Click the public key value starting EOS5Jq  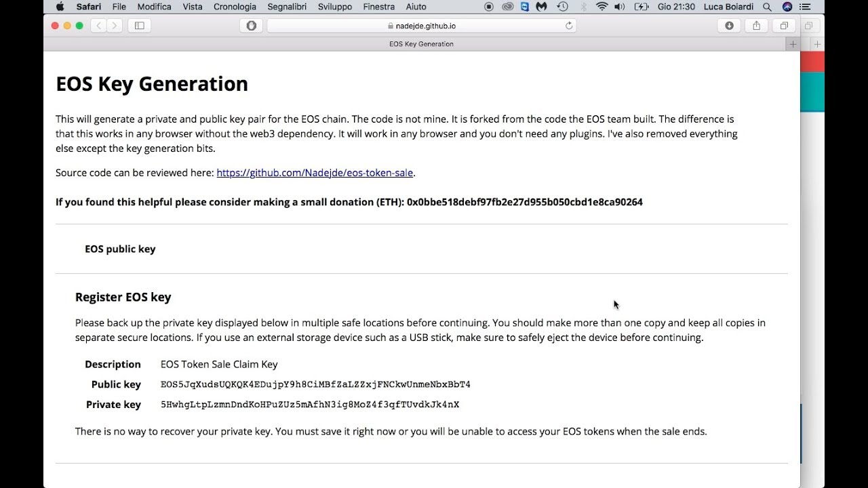point(315,385)
